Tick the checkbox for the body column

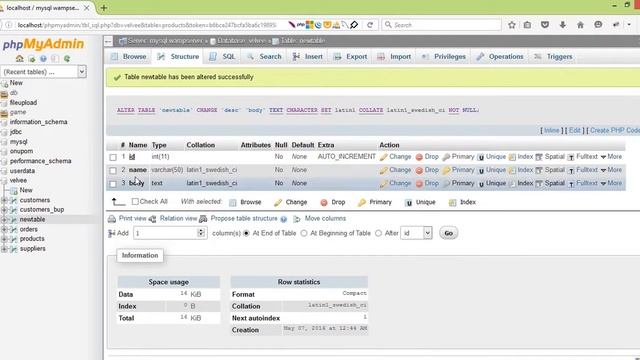tap(113, 184)
